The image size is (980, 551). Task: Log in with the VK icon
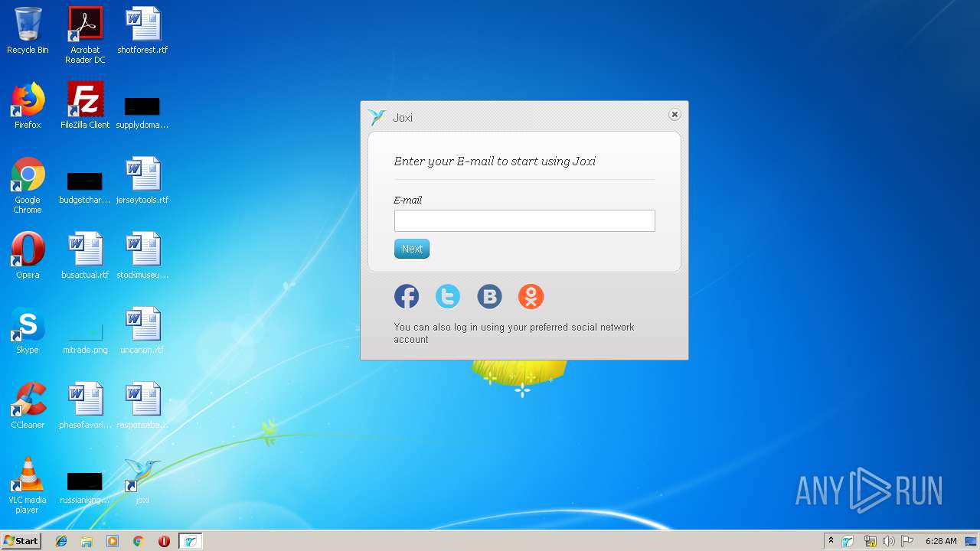point(489,296)
